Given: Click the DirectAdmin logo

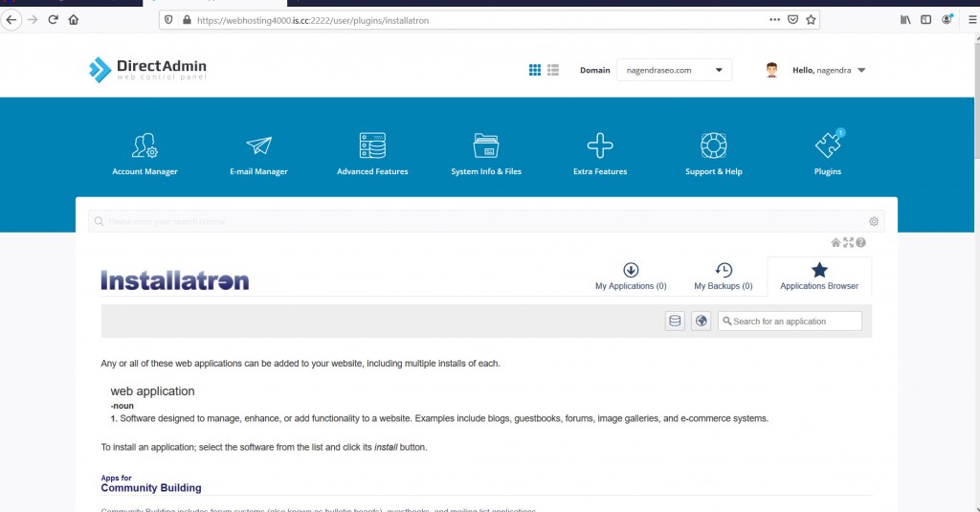Looking at the screenshot, I should 147,70.
